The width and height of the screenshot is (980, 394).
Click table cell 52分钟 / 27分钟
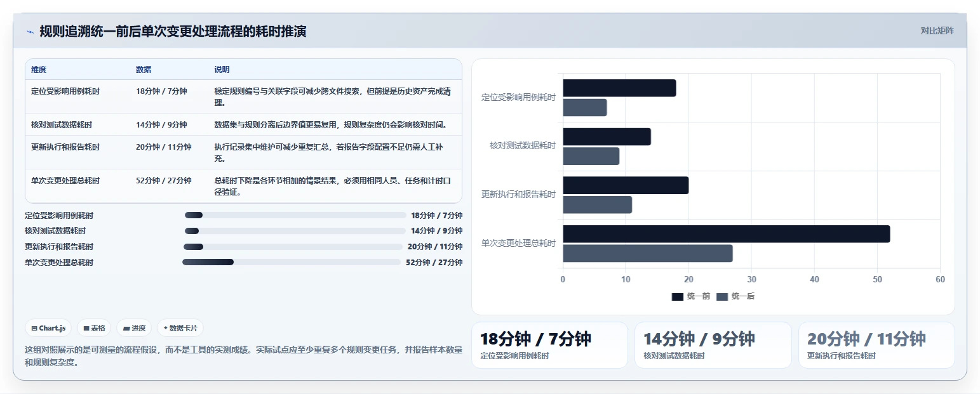(163, 181)
